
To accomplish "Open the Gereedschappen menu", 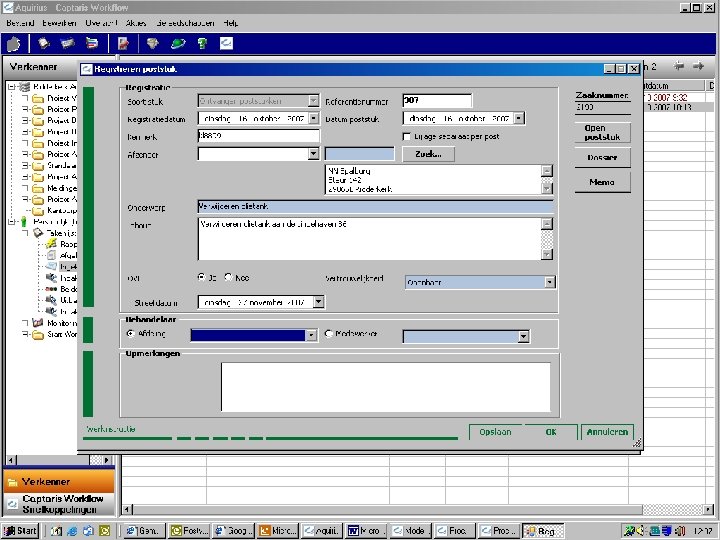I will (185, 23).
